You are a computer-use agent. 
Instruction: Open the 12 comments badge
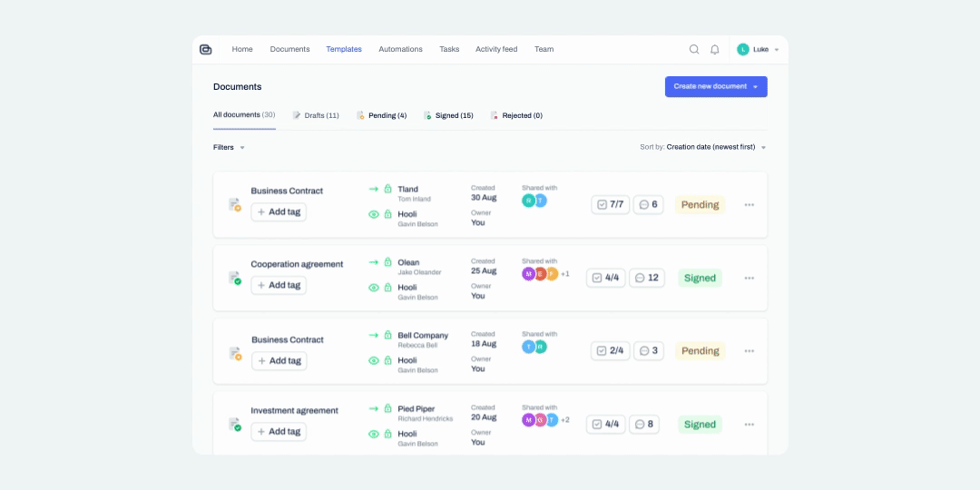pyautogui.click(x=646, y=278)
